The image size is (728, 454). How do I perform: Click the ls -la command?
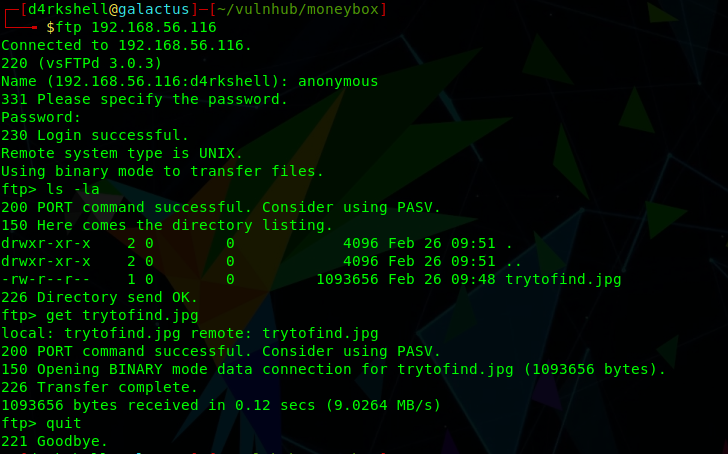(x=73, y=189)
